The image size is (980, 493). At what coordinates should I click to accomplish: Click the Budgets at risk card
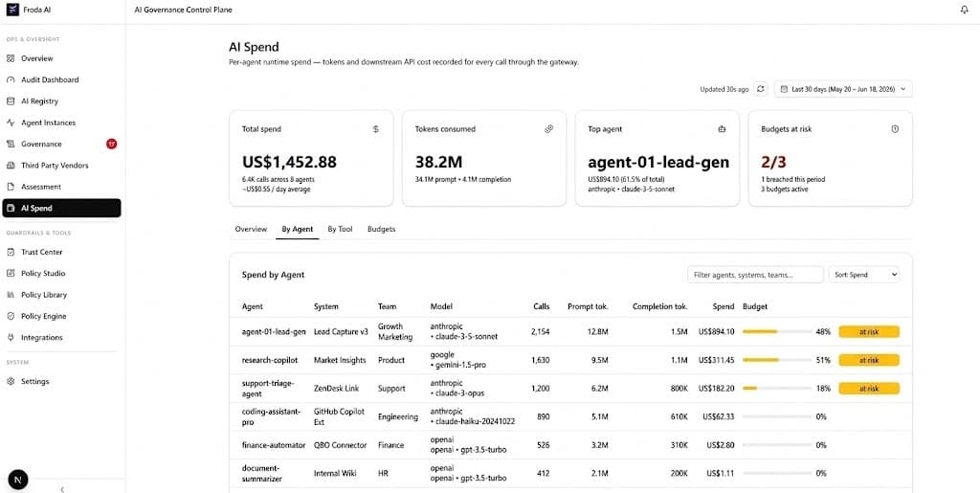coord(830,158)
